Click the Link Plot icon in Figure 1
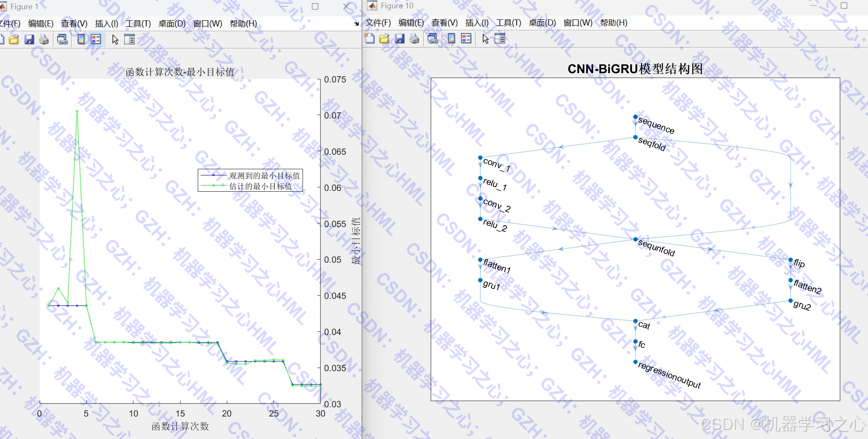868x439 pixels. [x=63, y=40]
